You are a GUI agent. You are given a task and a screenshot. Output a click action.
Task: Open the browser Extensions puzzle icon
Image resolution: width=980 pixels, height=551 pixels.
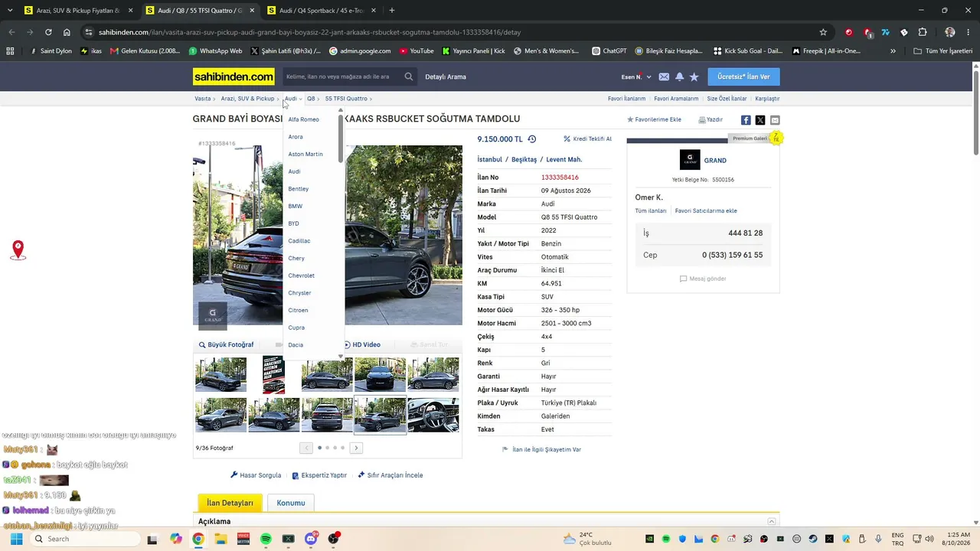923,32
